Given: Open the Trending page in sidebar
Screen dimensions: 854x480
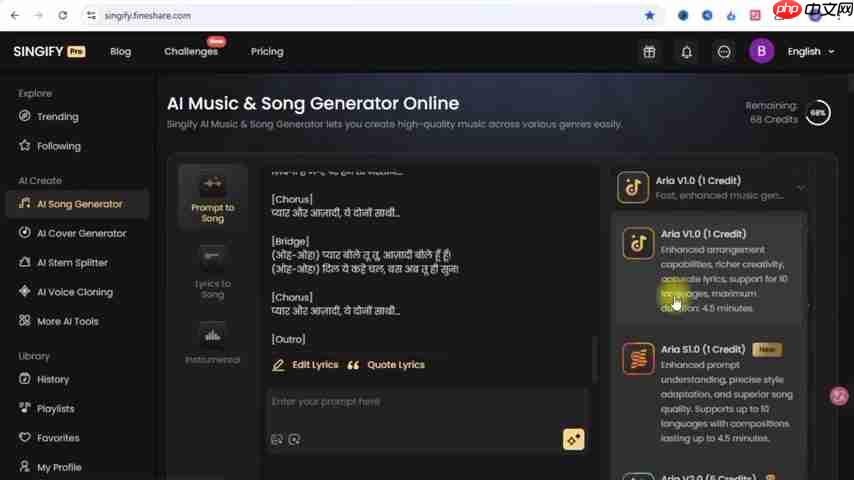Looking at the screenshot, I should click(49, 117).
